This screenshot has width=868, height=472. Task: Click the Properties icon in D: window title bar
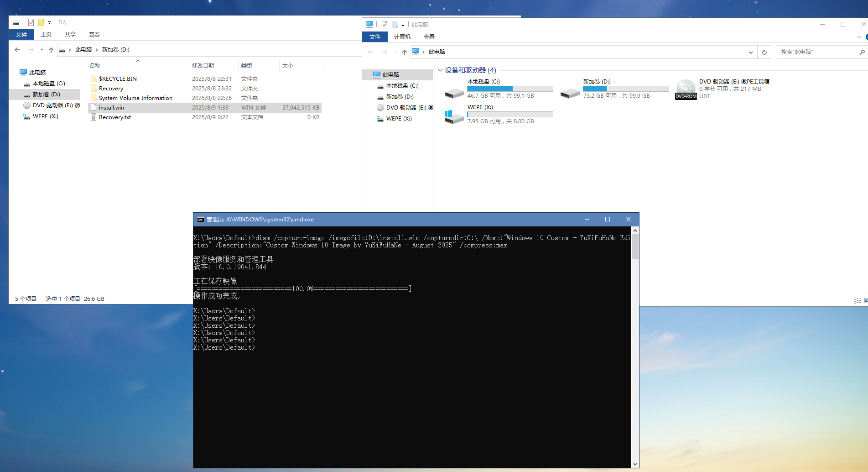[x=31, y=22]
